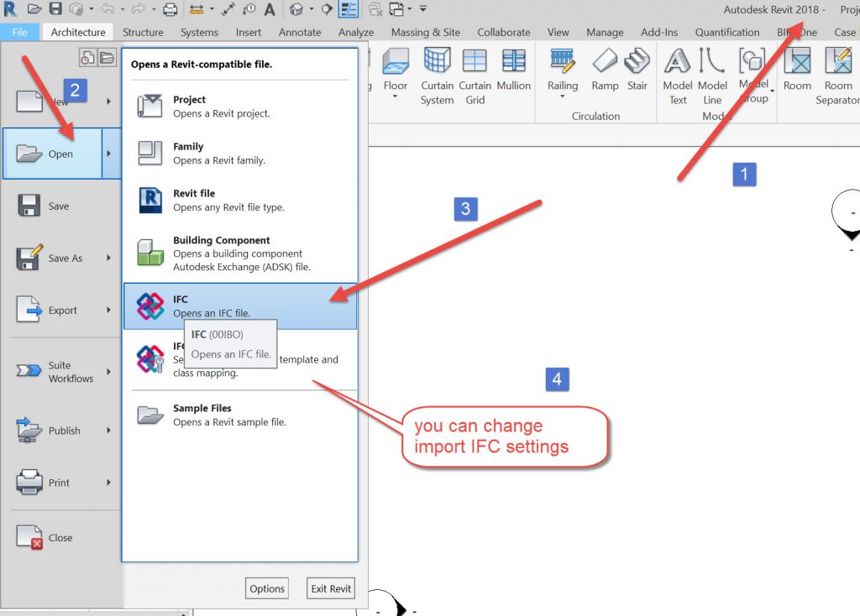This screenshot has width=860, height=616.
Task: Switch to the Annotate ribbon tab
Action: (300, 32)
